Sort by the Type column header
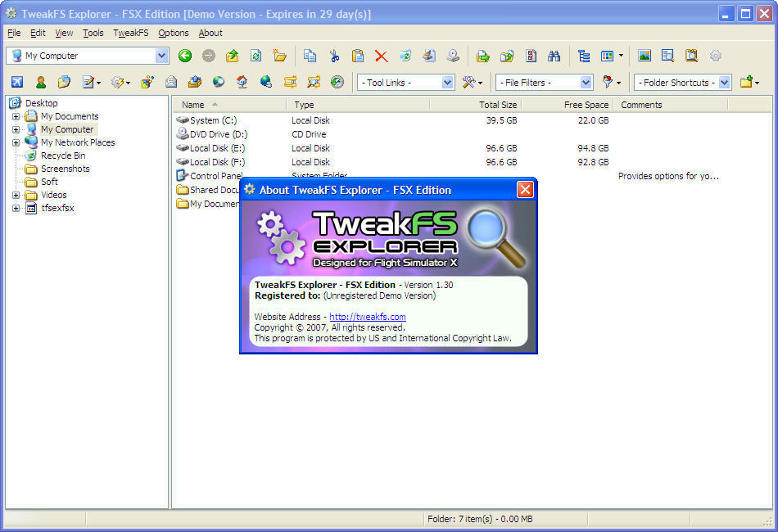The image size is (778, 532). click(x=358, y=105)
